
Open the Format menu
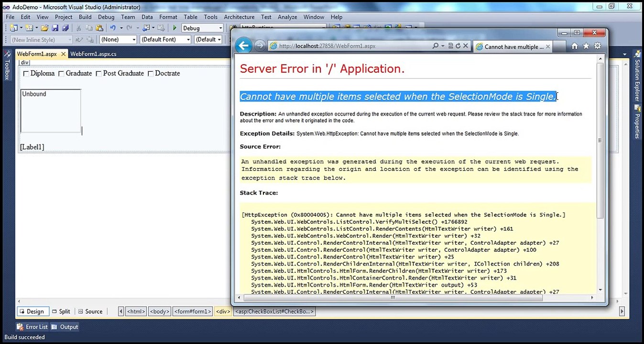click(x=168, y=17)
